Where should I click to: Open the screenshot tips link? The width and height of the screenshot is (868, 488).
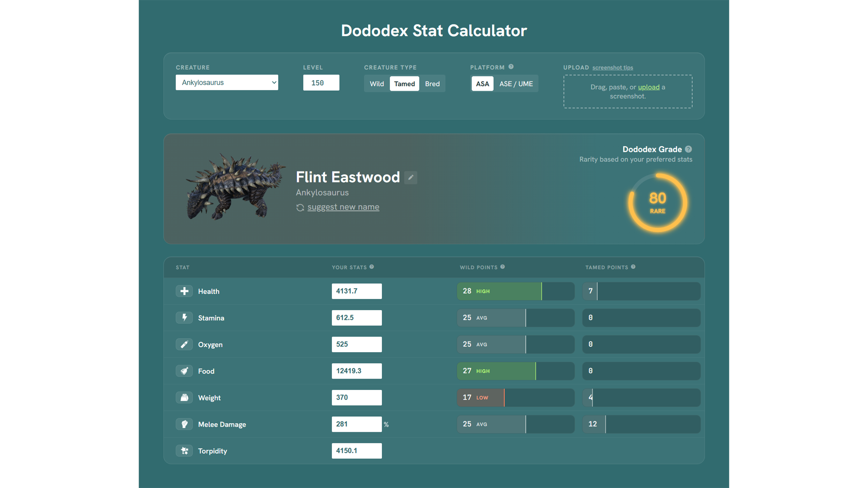tap(613, 67)
